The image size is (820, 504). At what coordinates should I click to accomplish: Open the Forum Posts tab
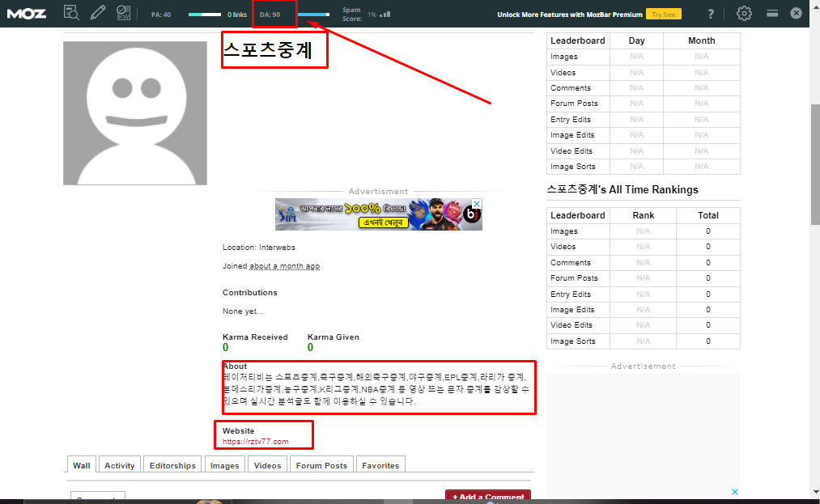323,465
